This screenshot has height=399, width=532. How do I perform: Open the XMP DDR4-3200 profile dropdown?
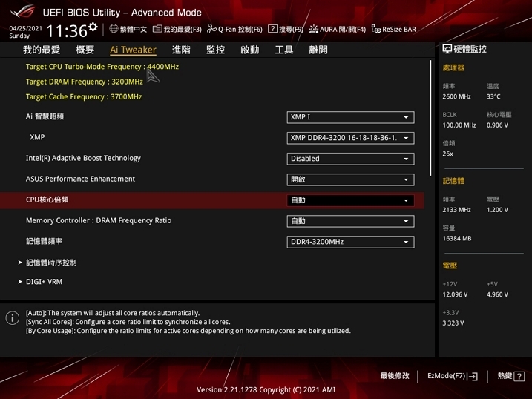point(350,138)
